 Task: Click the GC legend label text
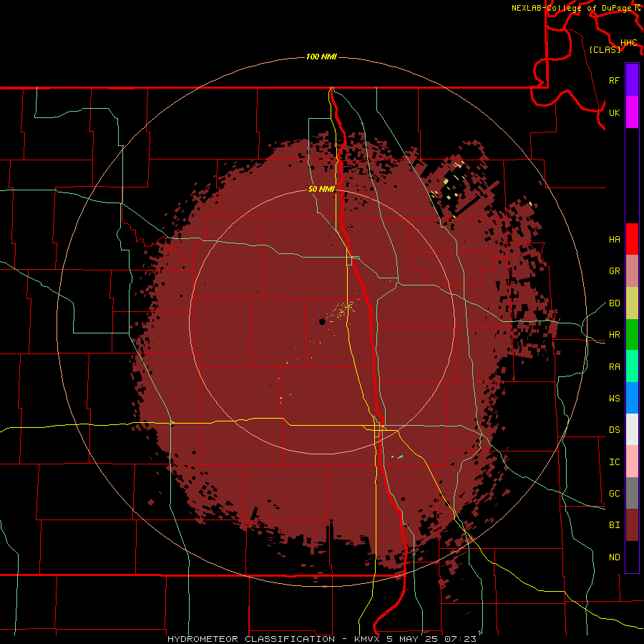(615, 494)
